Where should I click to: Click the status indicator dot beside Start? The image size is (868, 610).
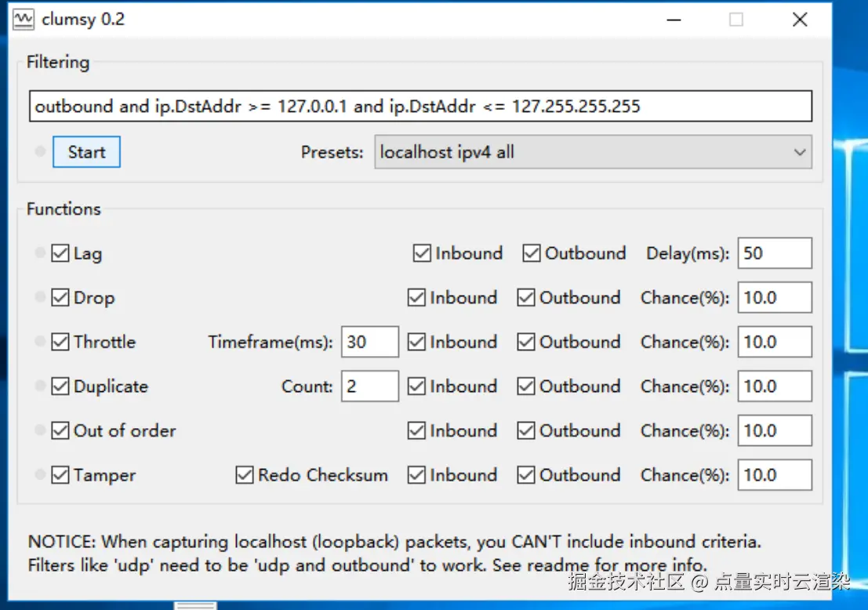40,151
